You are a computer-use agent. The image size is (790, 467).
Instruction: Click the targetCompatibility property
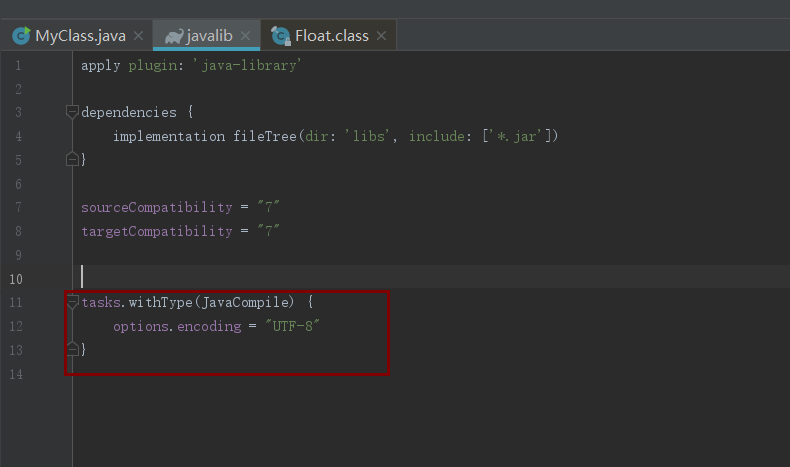pos(157,231)
